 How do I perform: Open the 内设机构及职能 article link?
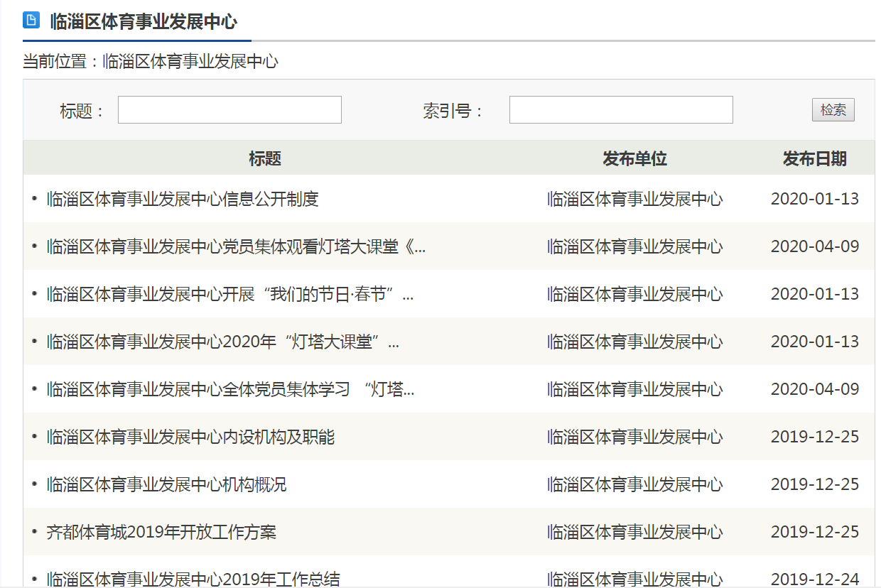(x=190, y=437)
